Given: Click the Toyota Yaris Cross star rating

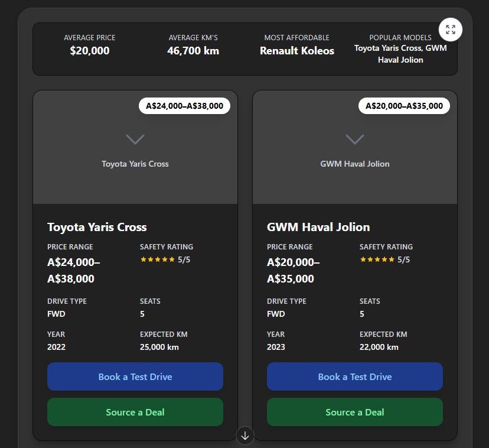Looking at the screenshot, I should (157, 259).
